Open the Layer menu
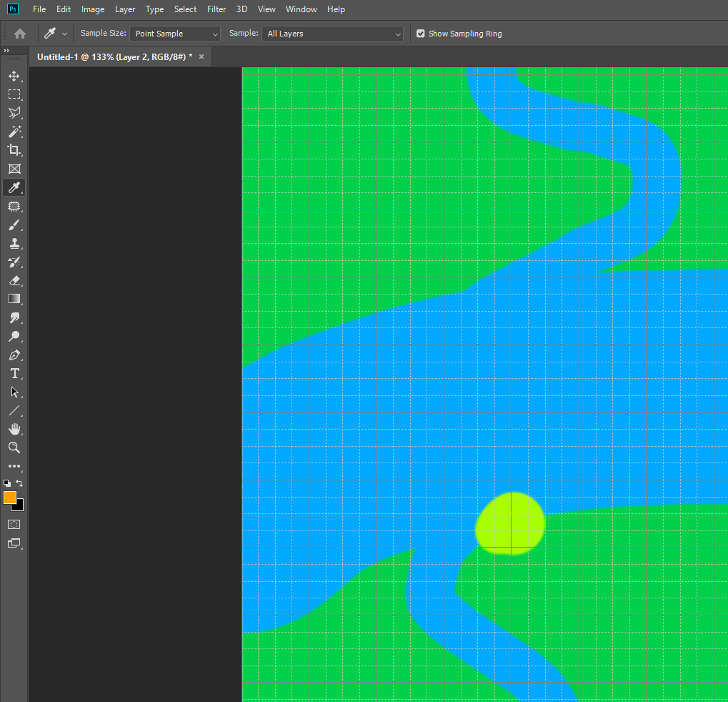This screenshot has height=702, width=728. (x=125, y=9)
